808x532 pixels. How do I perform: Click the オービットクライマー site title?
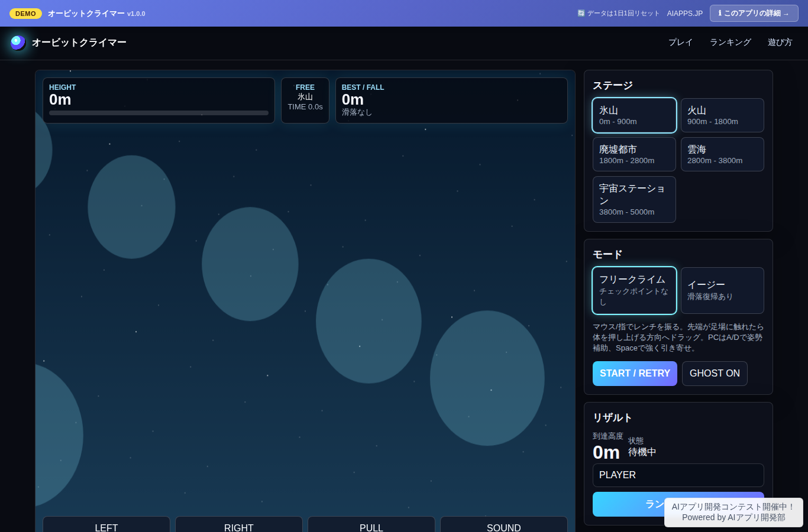click(79, 43)
